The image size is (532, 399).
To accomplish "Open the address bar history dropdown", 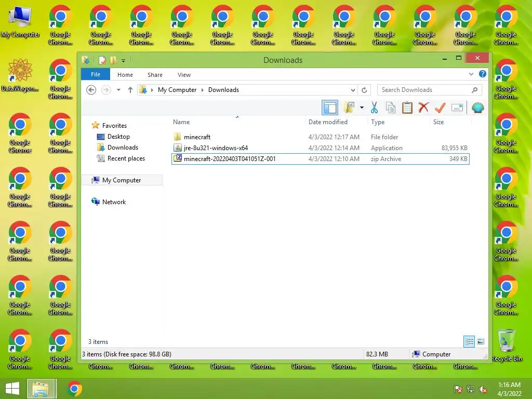I will (353, 90).
